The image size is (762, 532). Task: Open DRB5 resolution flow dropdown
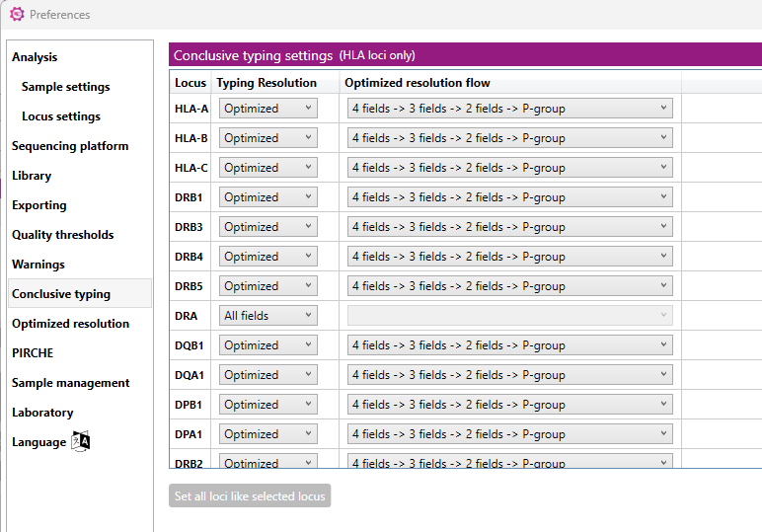[x=509, y=286]
